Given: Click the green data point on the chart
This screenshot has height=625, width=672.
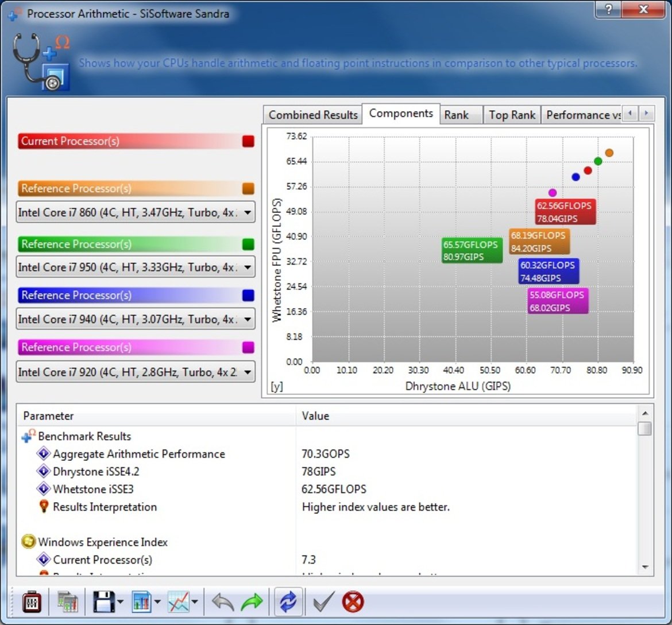Looking at the screenshot, I should (x=598, y=161).
